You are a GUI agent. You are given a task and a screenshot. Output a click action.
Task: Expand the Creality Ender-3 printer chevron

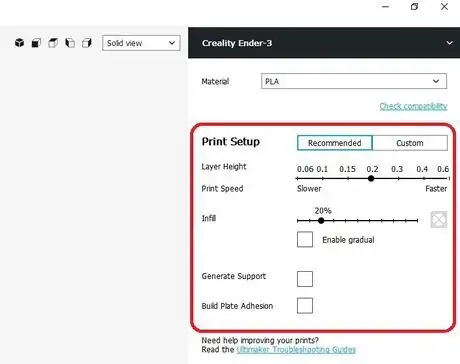tap(449, 43)
